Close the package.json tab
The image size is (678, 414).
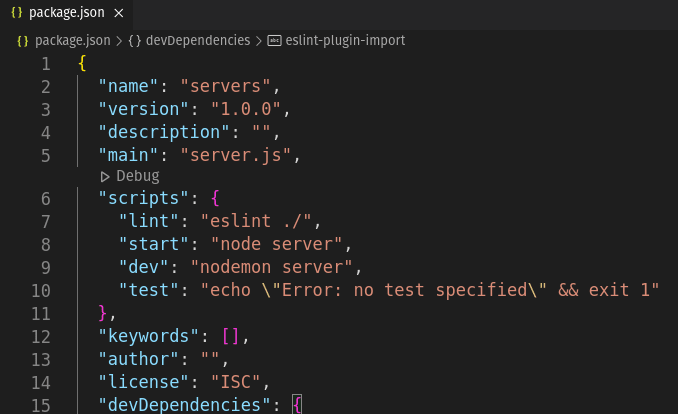tap(118, 13)
